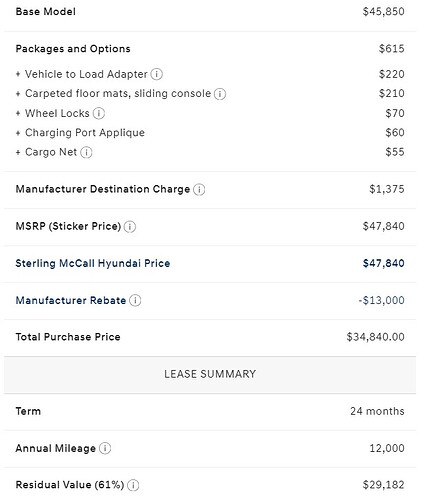Click Sterling McCall Hyundai Price label

pos(93,263)
